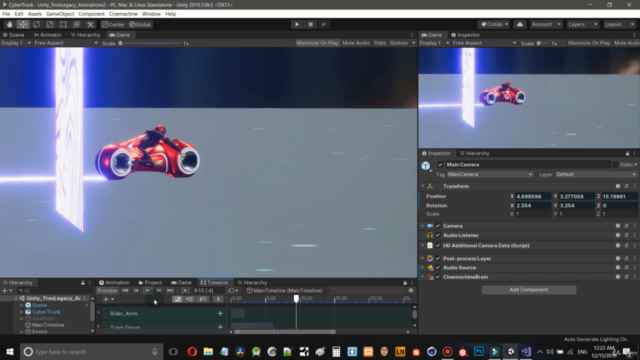Select the combined Transform tool
The width and height of the screenshot is (640, 360).
pyautogui.click(x=77, y=24)
